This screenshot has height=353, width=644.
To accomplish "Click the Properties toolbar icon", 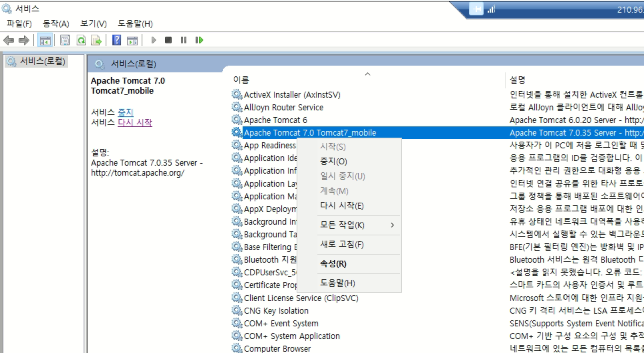I will click(x=65, y=40).
